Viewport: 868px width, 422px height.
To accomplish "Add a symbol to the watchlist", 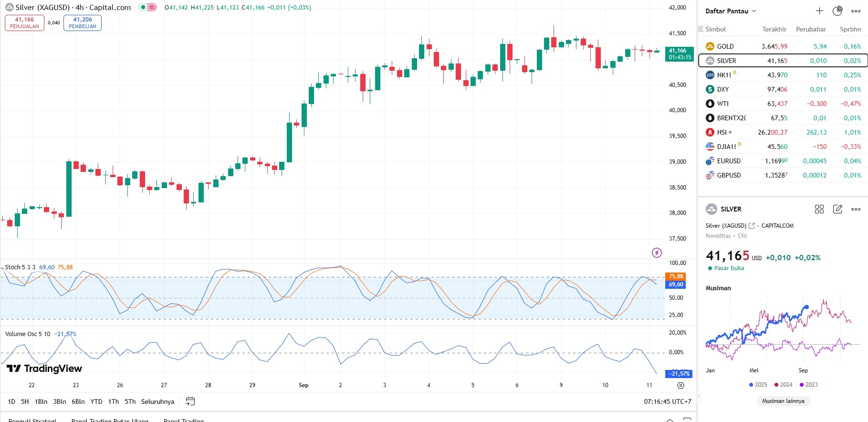I will (x=819, y=11).
